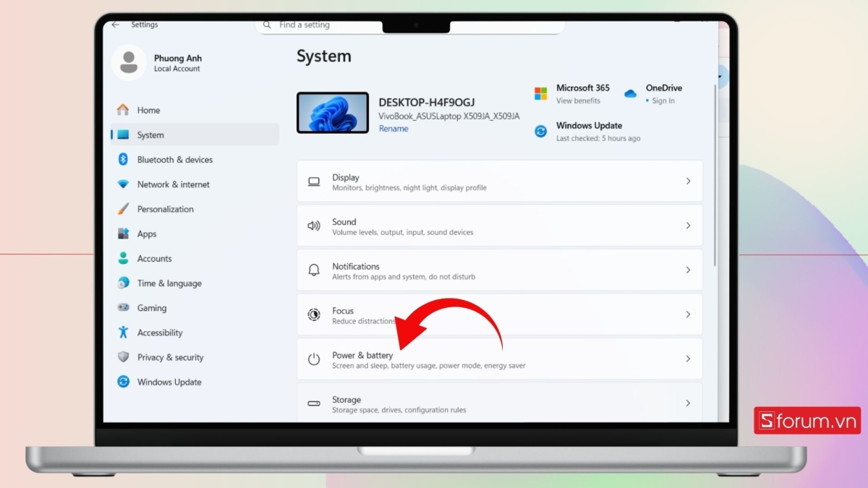Open the Notifications settings row
Image resolution: width=868 pixels, height=488 pixels.
point(500,270)
